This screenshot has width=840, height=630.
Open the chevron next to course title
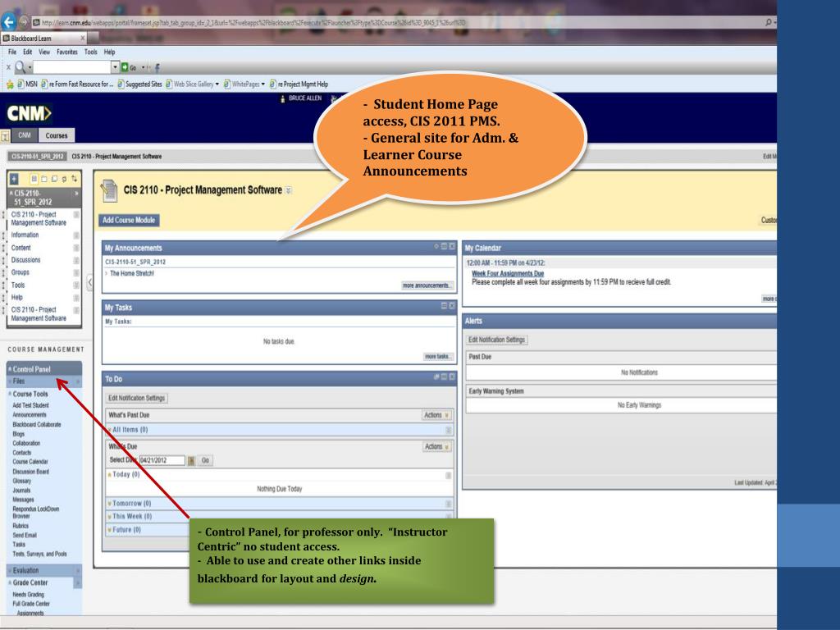click(289, 190)
